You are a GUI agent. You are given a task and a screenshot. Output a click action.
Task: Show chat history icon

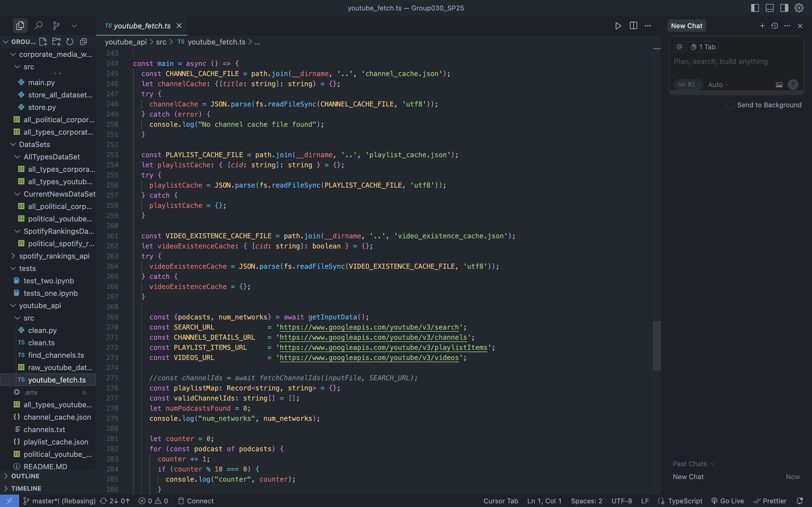click(x=775, y=26)
